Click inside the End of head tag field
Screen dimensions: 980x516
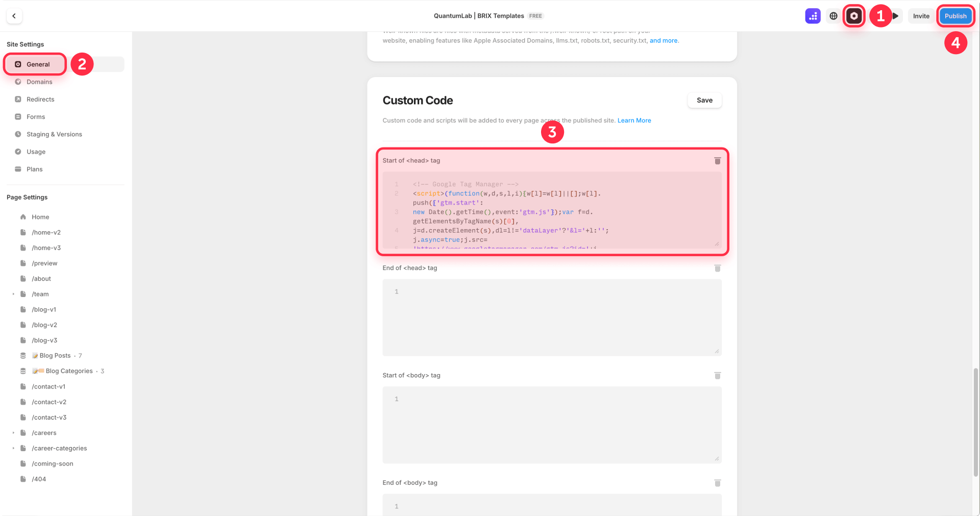[x=551, y=317]
